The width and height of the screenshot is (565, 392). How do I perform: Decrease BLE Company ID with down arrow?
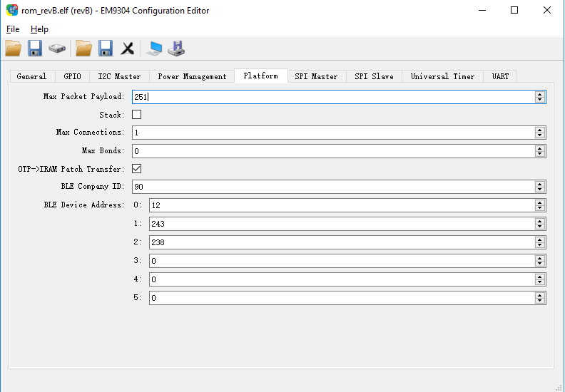coord(540,190)
